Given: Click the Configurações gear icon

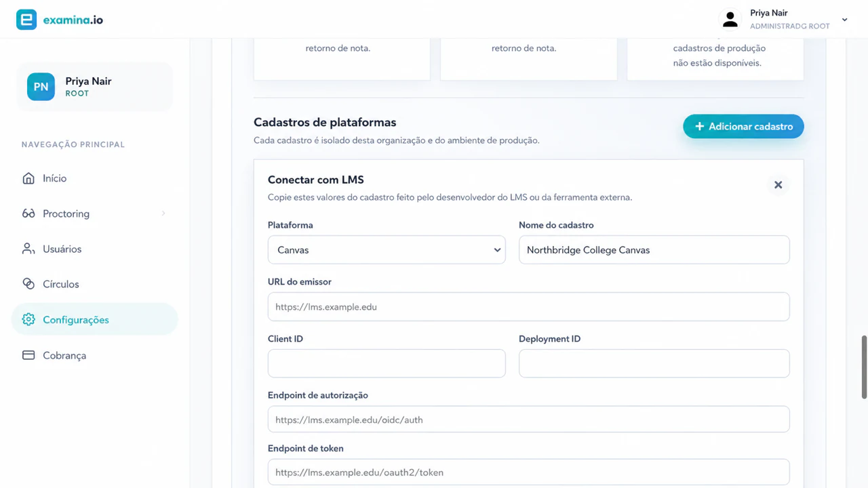Looking at the screenshot, I should tap(28, 319).
